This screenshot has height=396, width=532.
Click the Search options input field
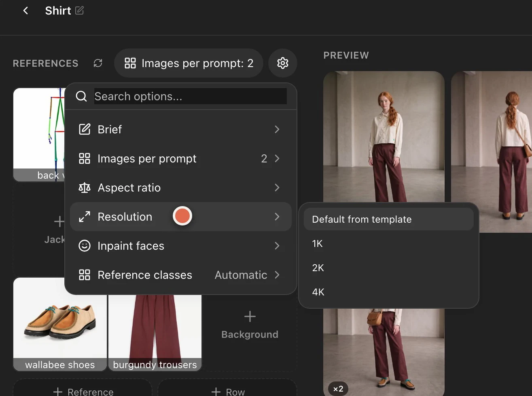point(191,96)
